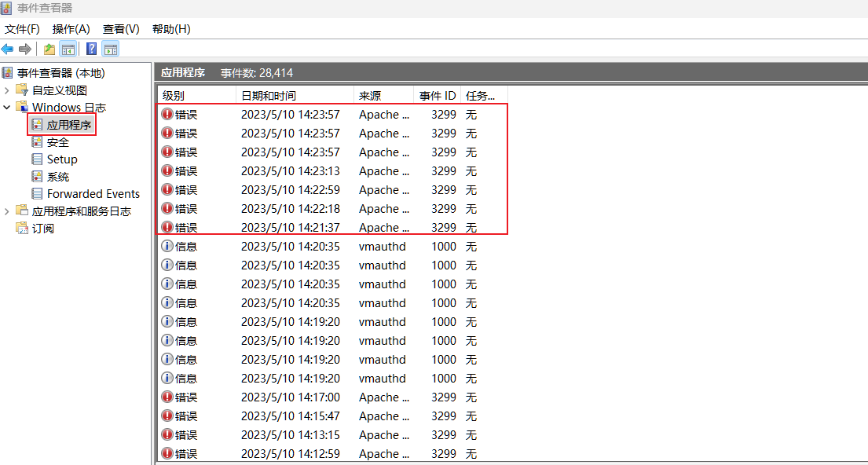Select the event dated 2023/5/10 14:21:37
This screenshot has width=868, height=465.
pos(332,227)
